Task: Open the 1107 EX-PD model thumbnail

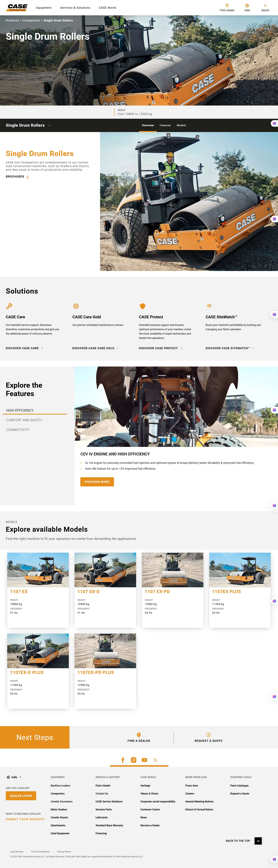Action: (x=173, y=570)
